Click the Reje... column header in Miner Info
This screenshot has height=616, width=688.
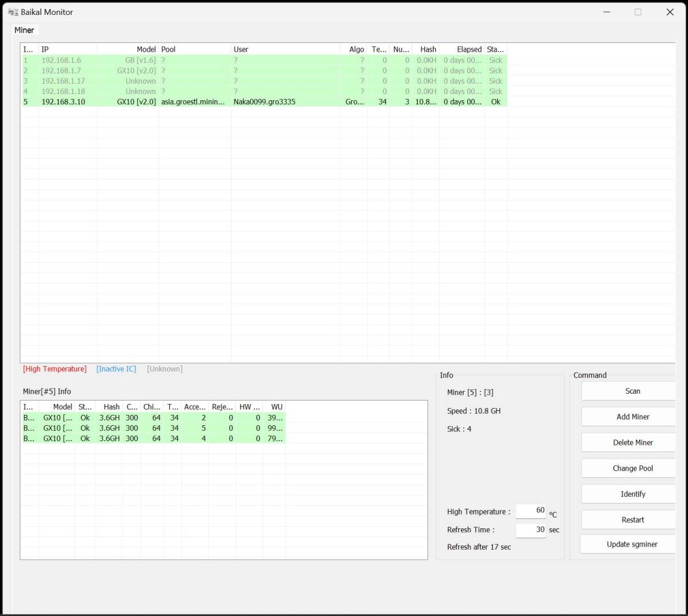click(222, 407)
